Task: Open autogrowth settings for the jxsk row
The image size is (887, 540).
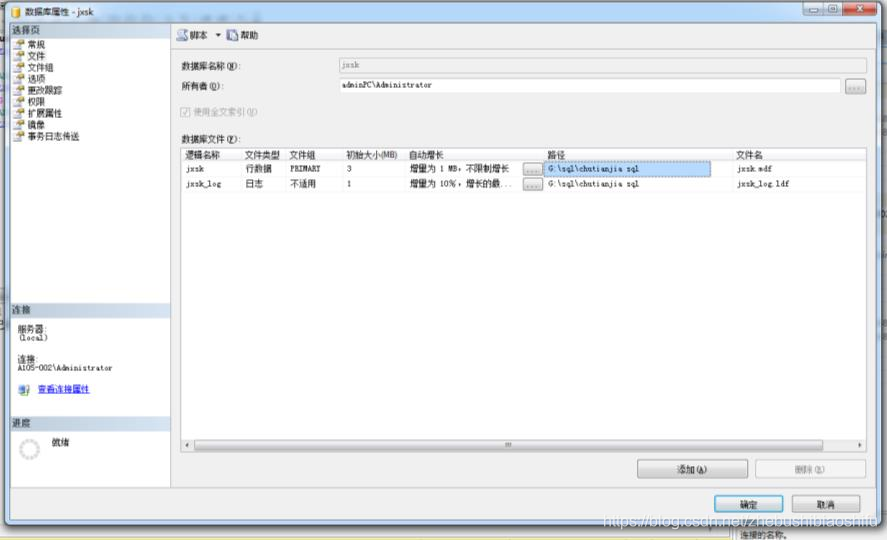Action: point(532,169)
